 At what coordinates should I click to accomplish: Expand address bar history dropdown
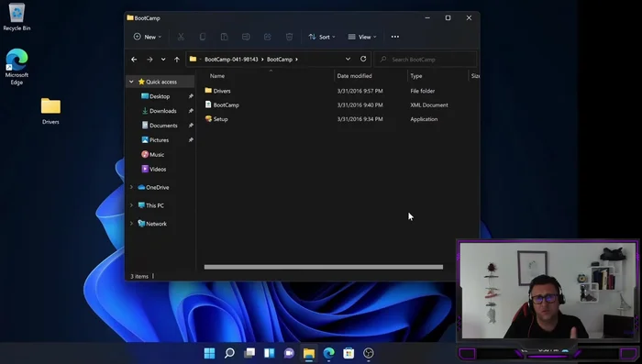pos(348,59)
